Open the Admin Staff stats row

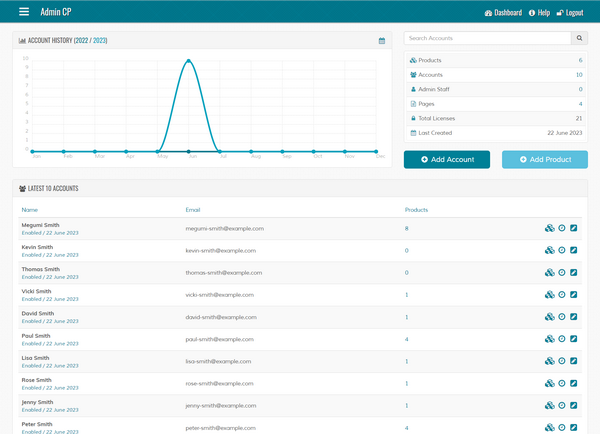496,89
